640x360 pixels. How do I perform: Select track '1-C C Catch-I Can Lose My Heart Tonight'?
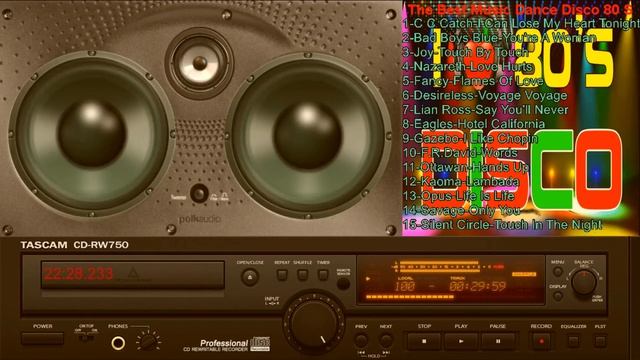coord(521,24)
